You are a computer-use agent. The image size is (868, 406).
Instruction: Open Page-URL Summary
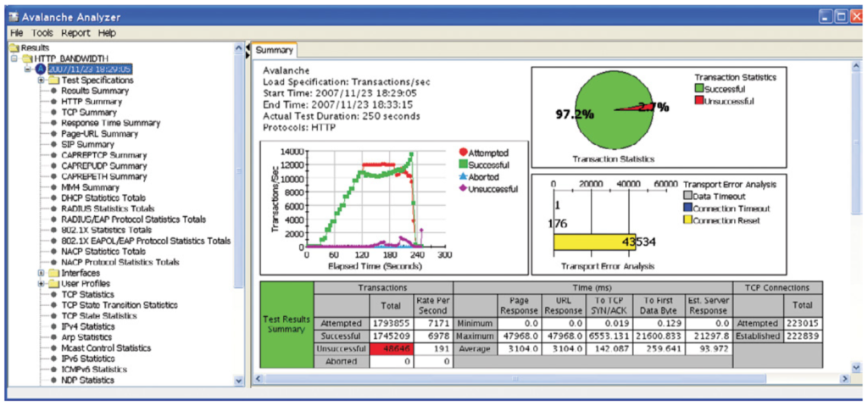click(100, 133)
